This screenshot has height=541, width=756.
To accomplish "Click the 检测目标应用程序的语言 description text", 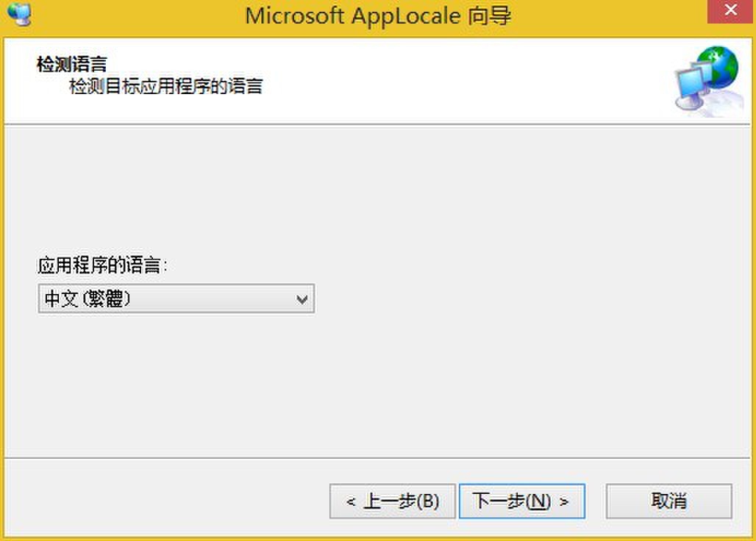I will pyautogui.click(x=166, y=87).
